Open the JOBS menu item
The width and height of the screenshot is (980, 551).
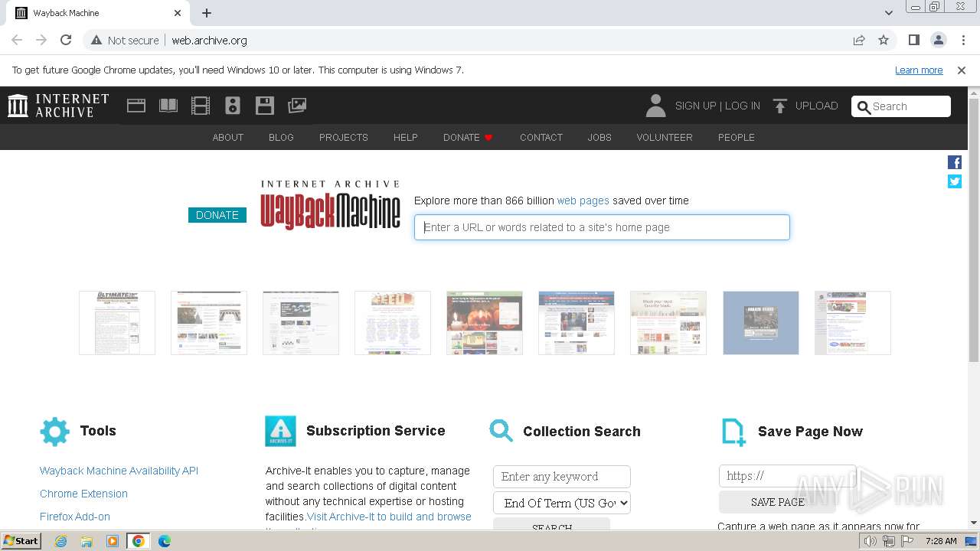[x=599, y=138]
